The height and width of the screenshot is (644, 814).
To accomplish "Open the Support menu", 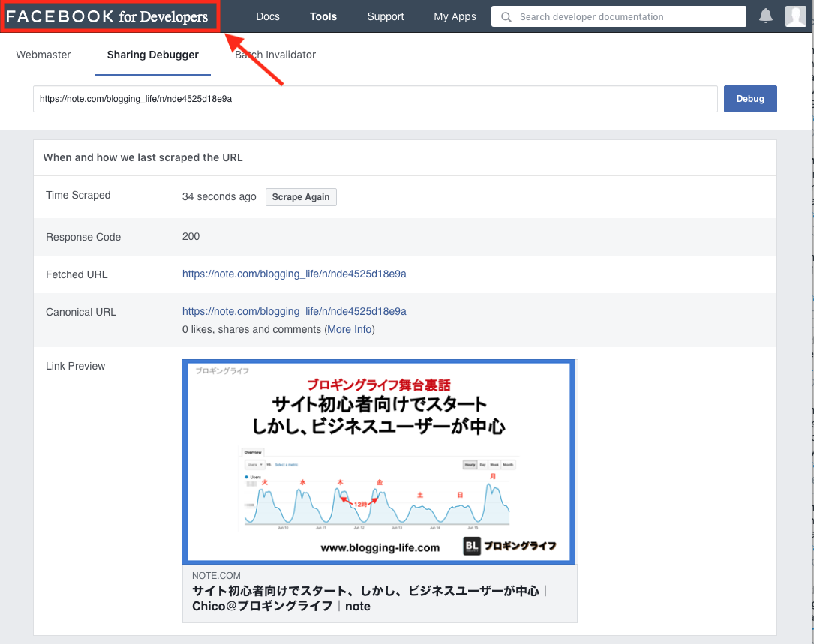I will click(x=385, y=16).
